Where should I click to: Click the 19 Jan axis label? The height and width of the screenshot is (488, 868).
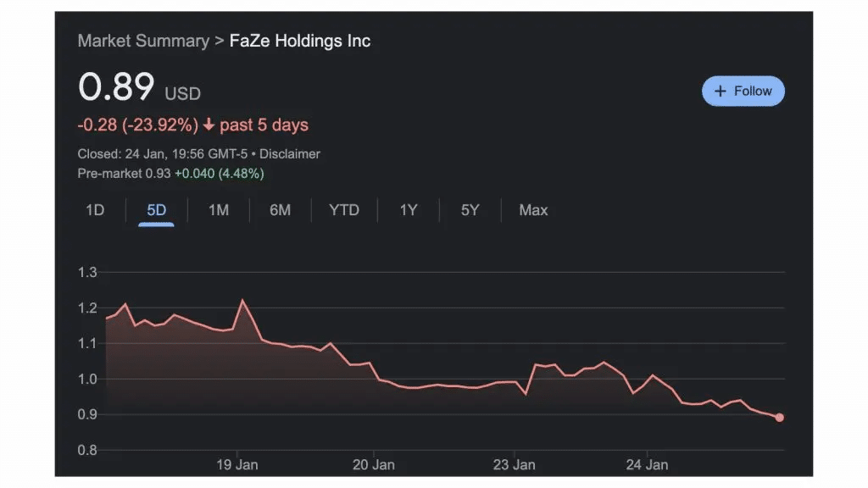(237, 464)
